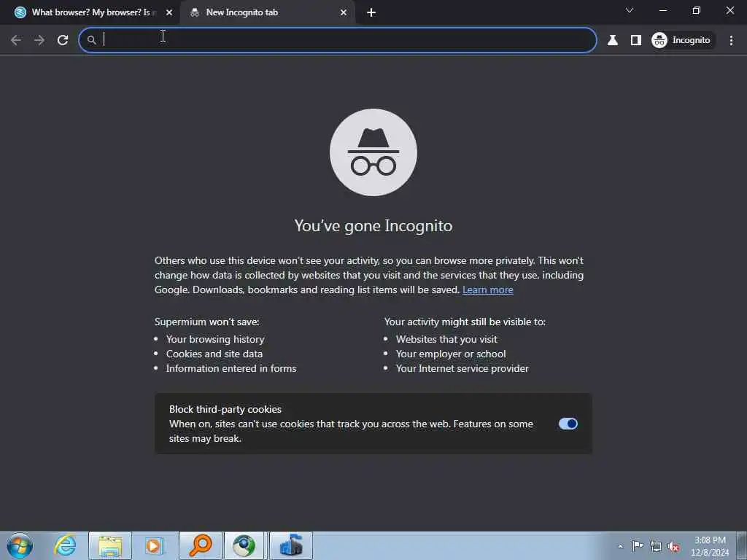
Task: Go forward using the forward arrow
Action: [39, 40]
